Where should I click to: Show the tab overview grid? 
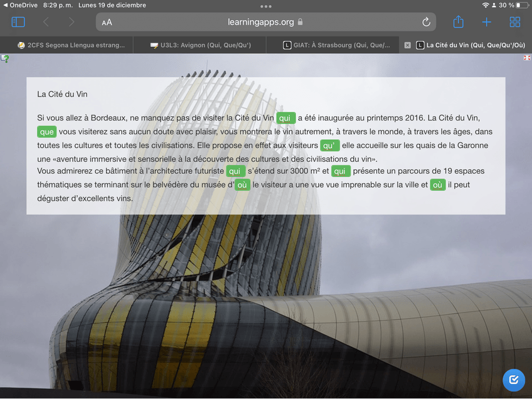[514, 22]
